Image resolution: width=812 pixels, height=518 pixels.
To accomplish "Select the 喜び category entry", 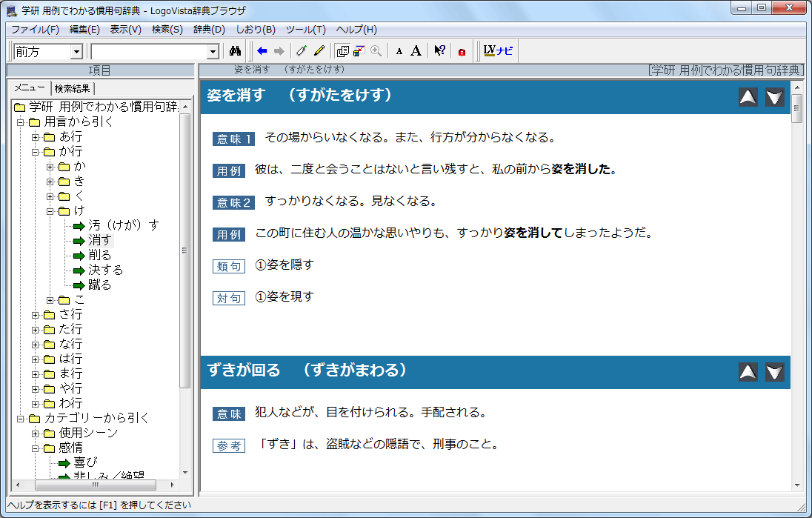I will [x=85, y=462].
